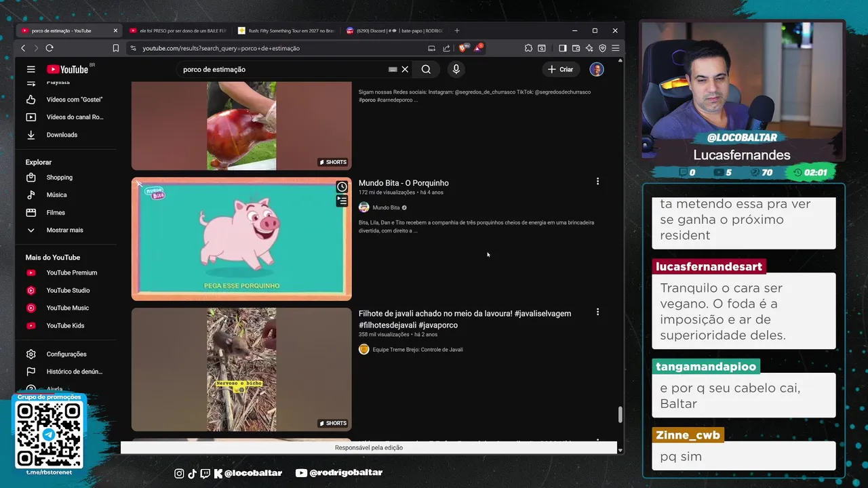Viewport: 868px width, 488px height.
Task: Open Filhote de javali achado title
Action: (x=465, y=319)
